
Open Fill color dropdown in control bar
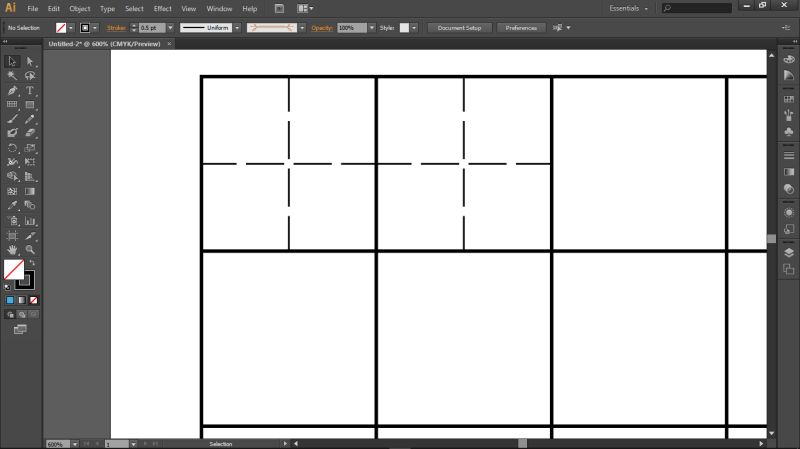pos(71,28)
